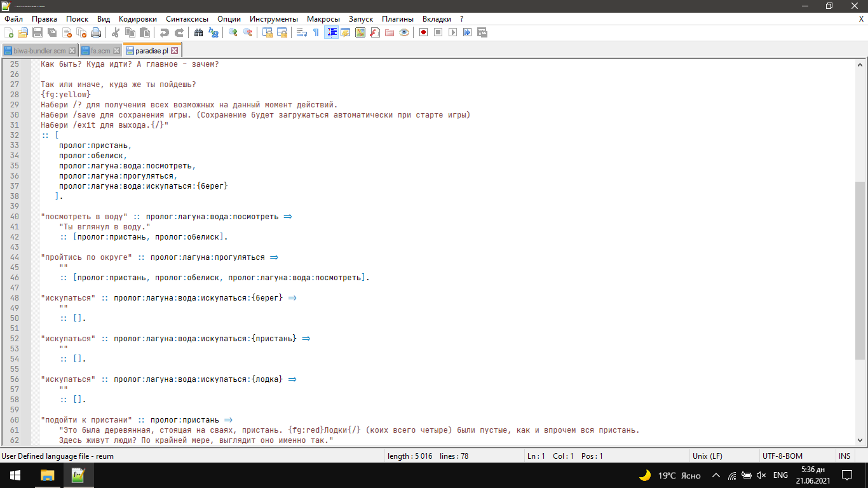Toggle synchronized horizontal scrolling
The height and width of the screenshot is (488, 868).
pos(282,32)
